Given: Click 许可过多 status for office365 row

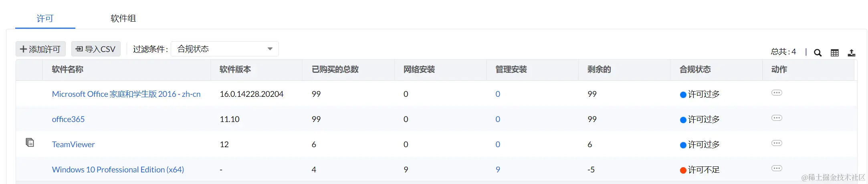Looking at the screenshot, I should click(x=700, y=120).
